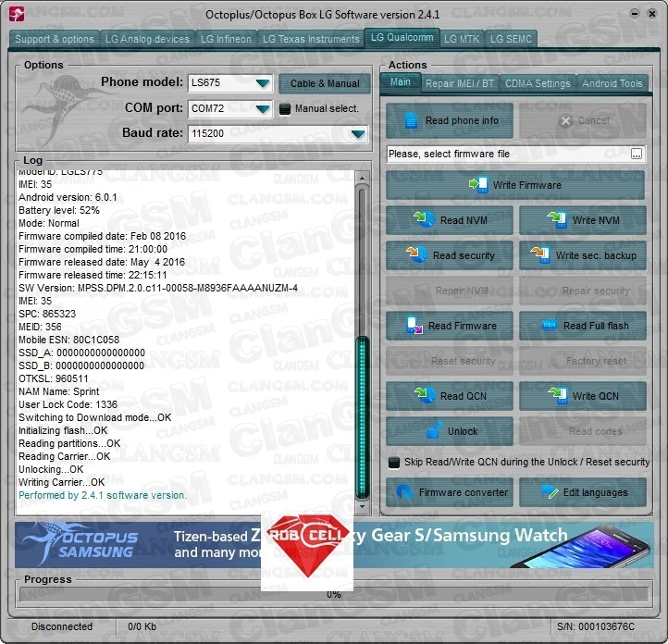
Task: Click 'Performed by 2.4.1 software version' line
Action: 103,495
